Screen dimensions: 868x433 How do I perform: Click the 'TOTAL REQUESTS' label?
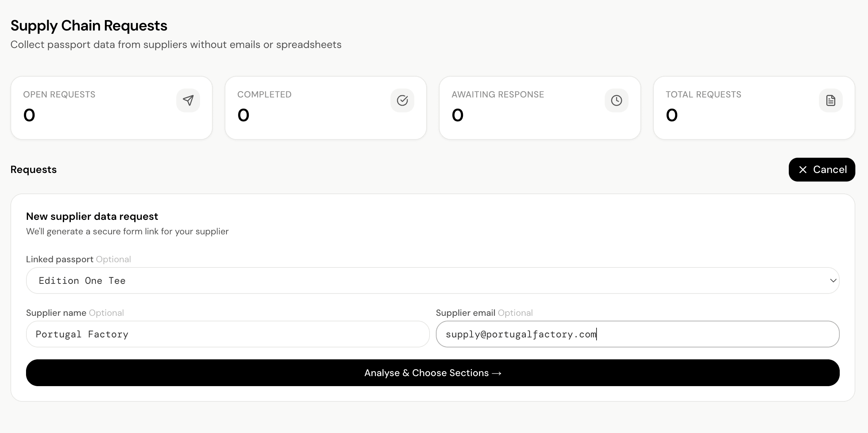click(x=704, y=94)
